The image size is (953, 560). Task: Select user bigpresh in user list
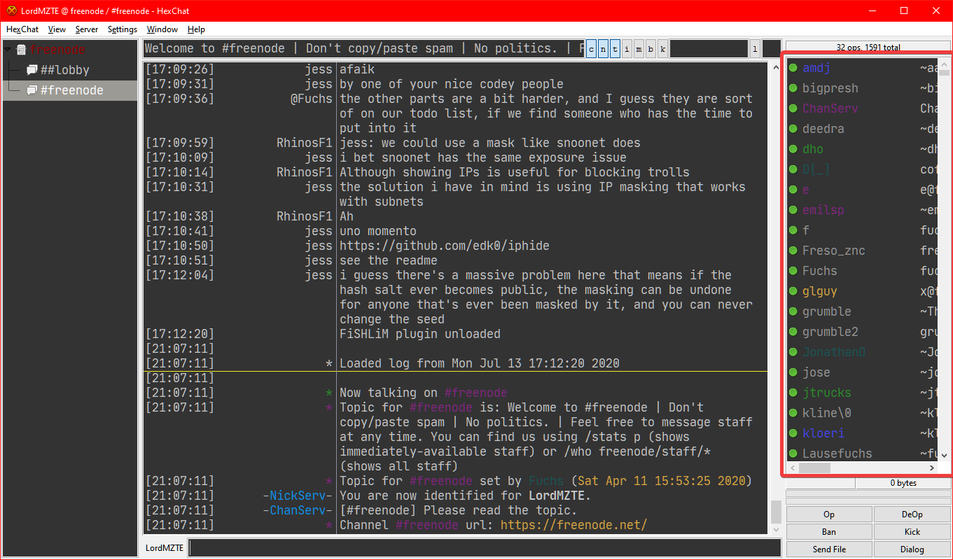tap(830, 88)
